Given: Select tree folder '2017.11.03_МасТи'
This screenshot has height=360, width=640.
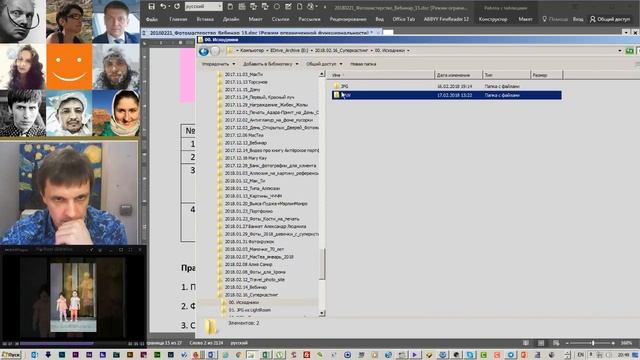Looking at the screenshot, I should click(243, 74).
